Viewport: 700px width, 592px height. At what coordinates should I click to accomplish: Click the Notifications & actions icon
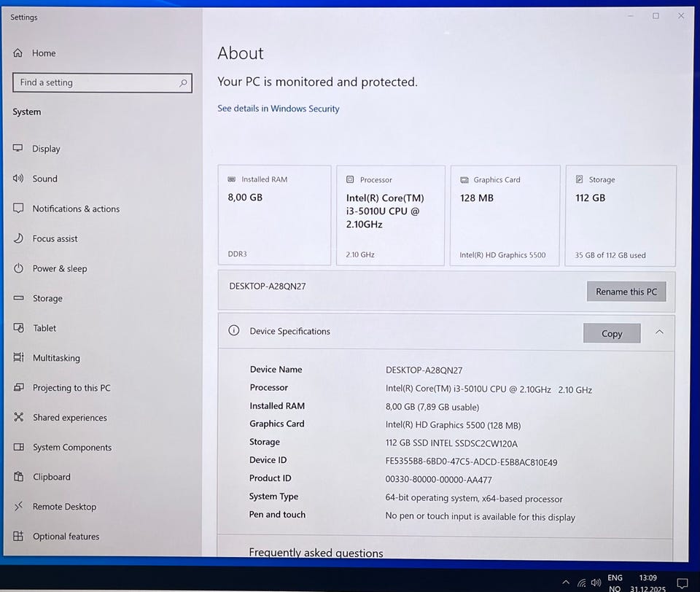18,209
